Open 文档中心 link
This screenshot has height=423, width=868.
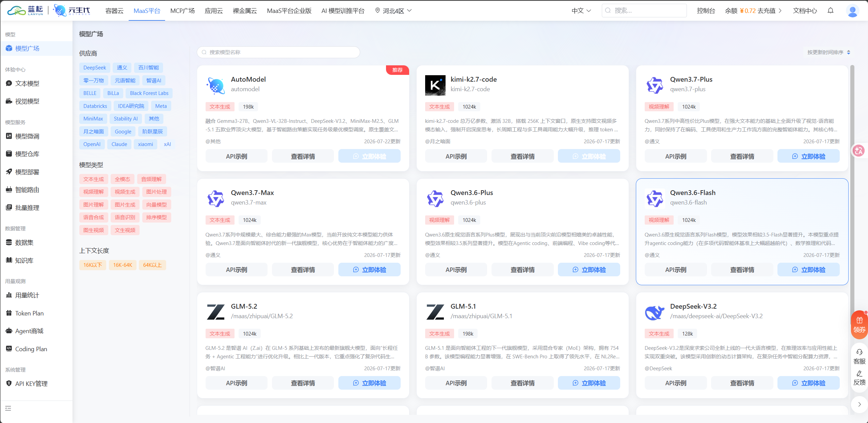tap(805, 11)
